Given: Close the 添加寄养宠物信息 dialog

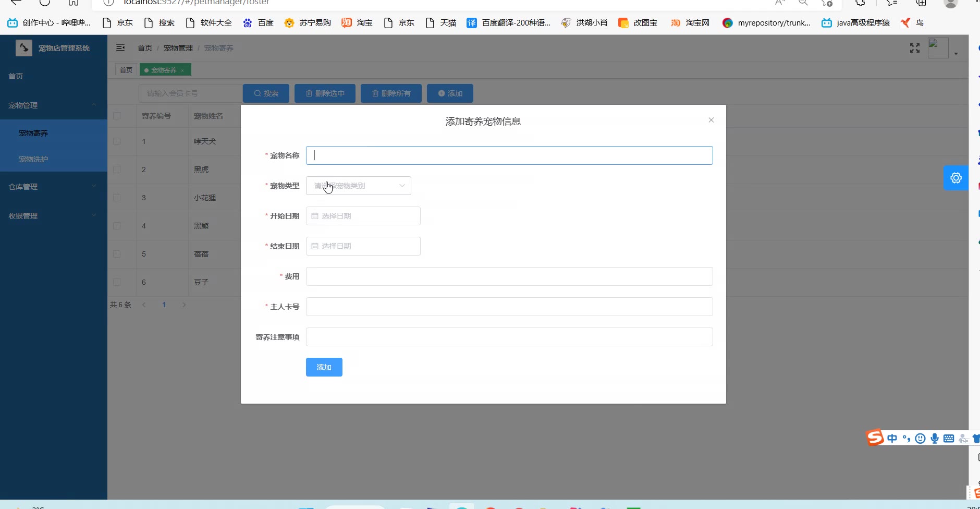Looking at the screenshot, I should click(711, 120).
